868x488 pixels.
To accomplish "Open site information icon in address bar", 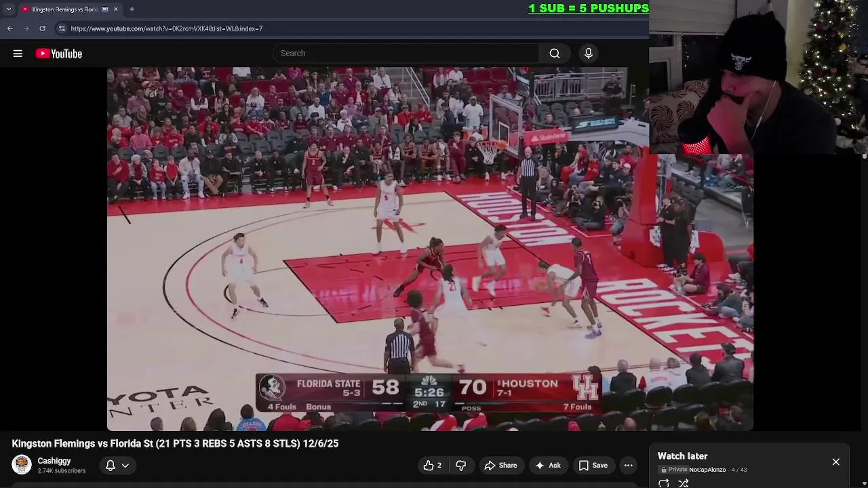I will (x=62, y=28).
